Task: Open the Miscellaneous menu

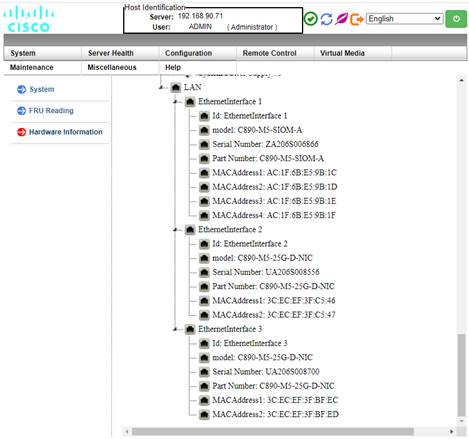Action: [x=112, y=67]
